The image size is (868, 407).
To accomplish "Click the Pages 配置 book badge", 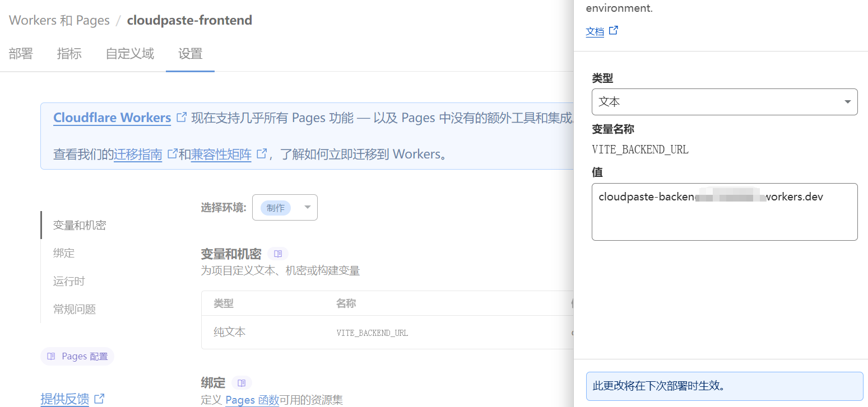I will tap(77, 357).
